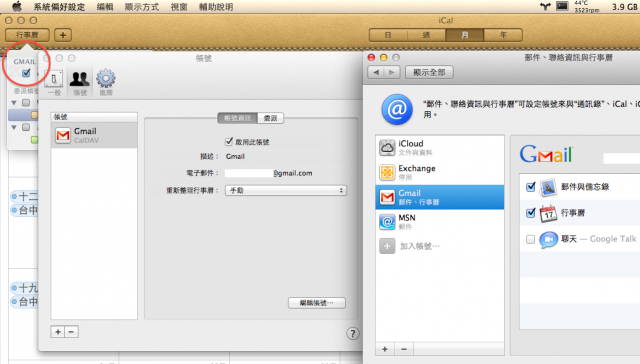
Task: Click the 編輯帳號 button
Action: coord(317,303)
